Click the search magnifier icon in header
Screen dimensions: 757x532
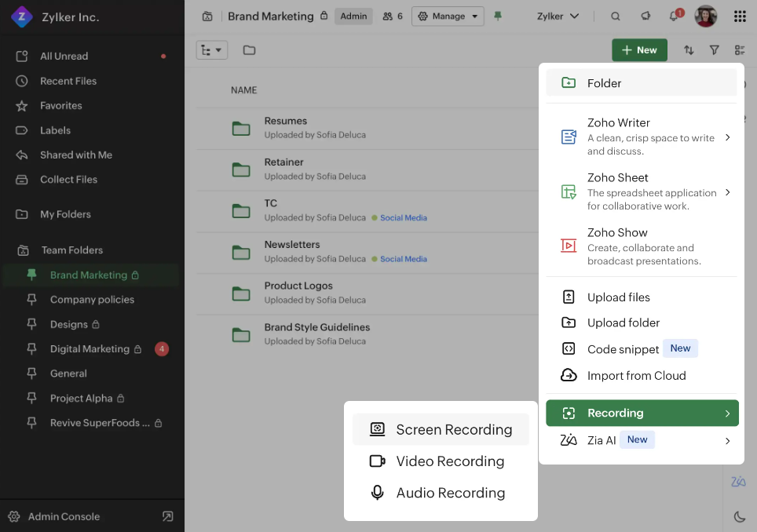pyautogui.click(x=616, y=16)
